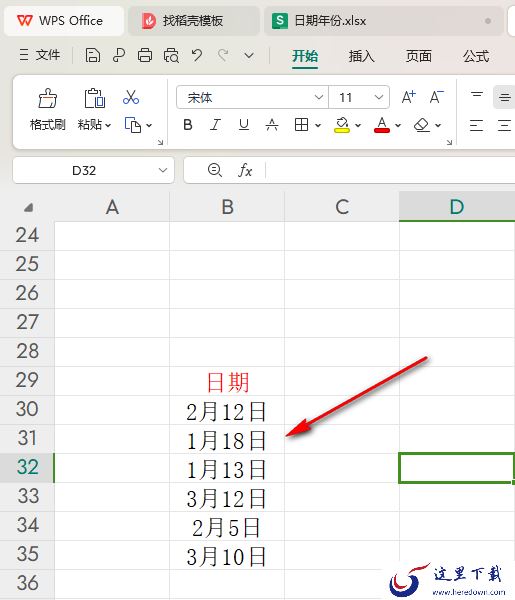Click the Eraser clear formatting icon
515x600 pixels.
[422, 125]
